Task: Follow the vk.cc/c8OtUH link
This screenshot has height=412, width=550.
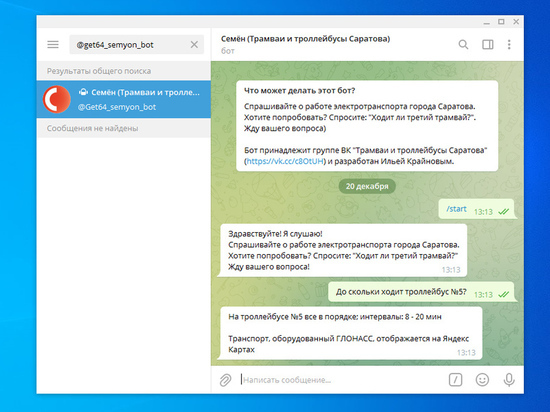Action: (x=284, y=161)
